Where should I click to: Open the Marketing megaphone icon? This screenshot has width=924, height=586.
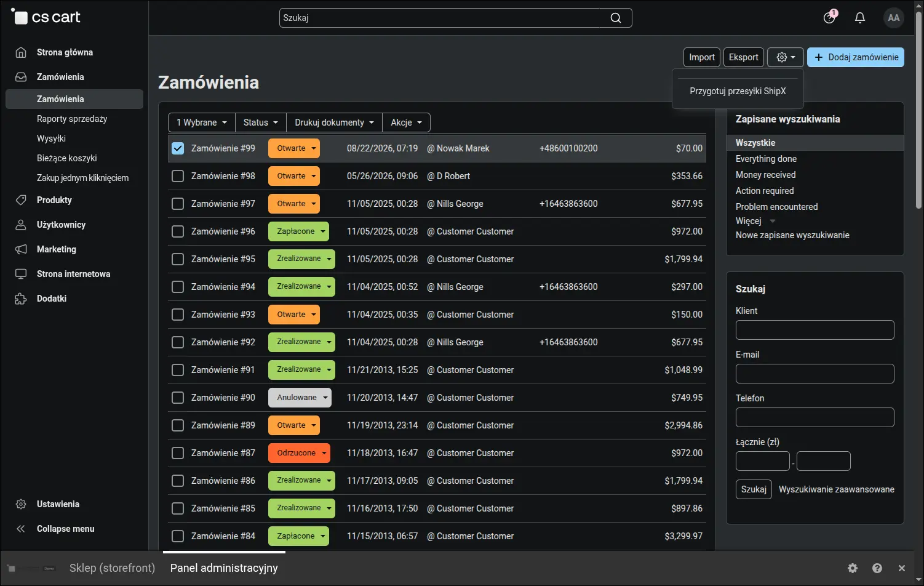click(x=21, y=249)
